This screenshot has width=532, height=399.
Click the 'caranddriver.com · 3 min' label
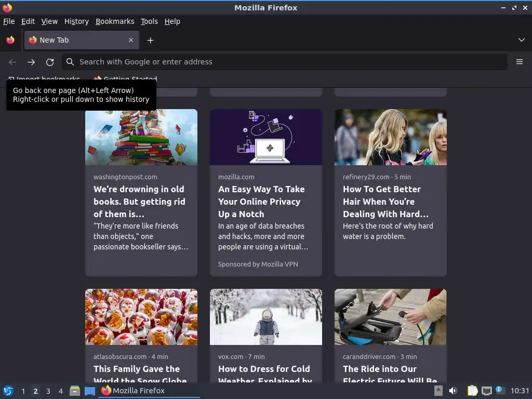tap(380, 356)
